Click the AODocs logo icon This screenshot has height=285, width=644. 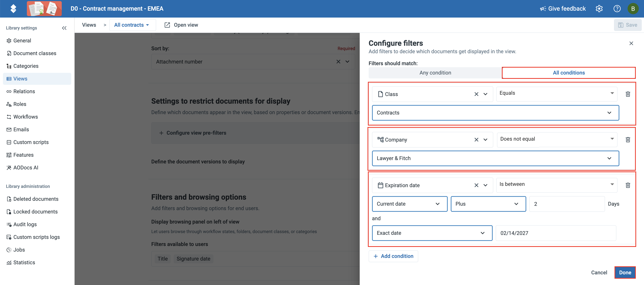(x=13, y=9)
